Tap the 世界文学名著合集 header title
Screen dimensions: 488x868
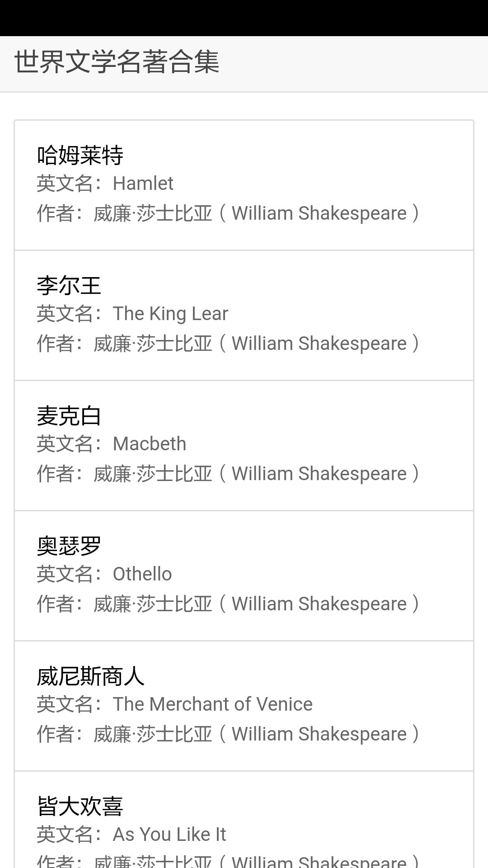(117, 62)
